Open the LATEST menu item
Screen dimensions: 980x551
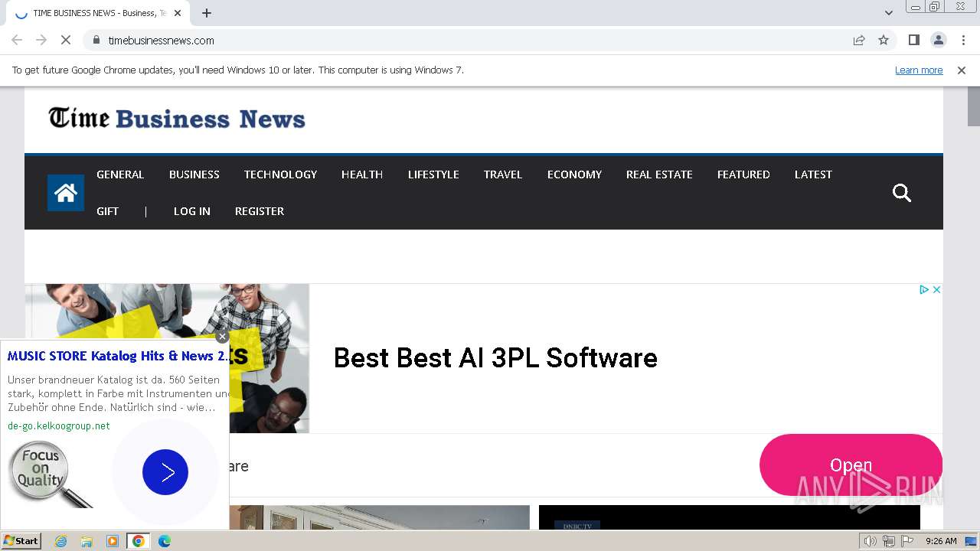[813, 174]
